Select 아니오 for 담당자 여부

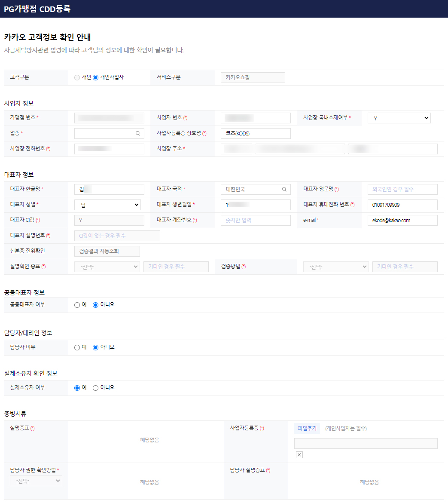coord(95,347)
